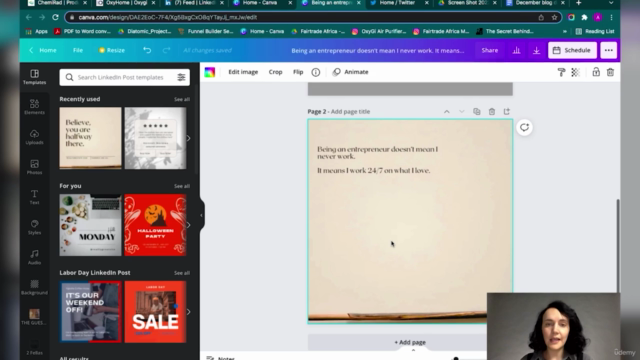
Task: Click the undo arrow icon
Action: point(147,50)
